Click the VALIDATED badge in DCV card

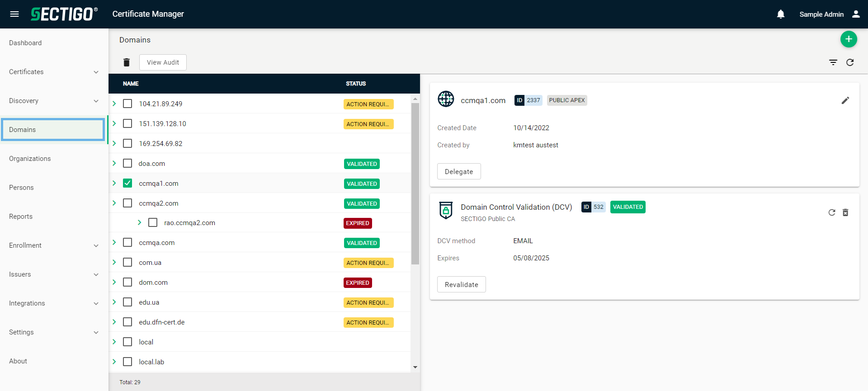tap(627, 207)
